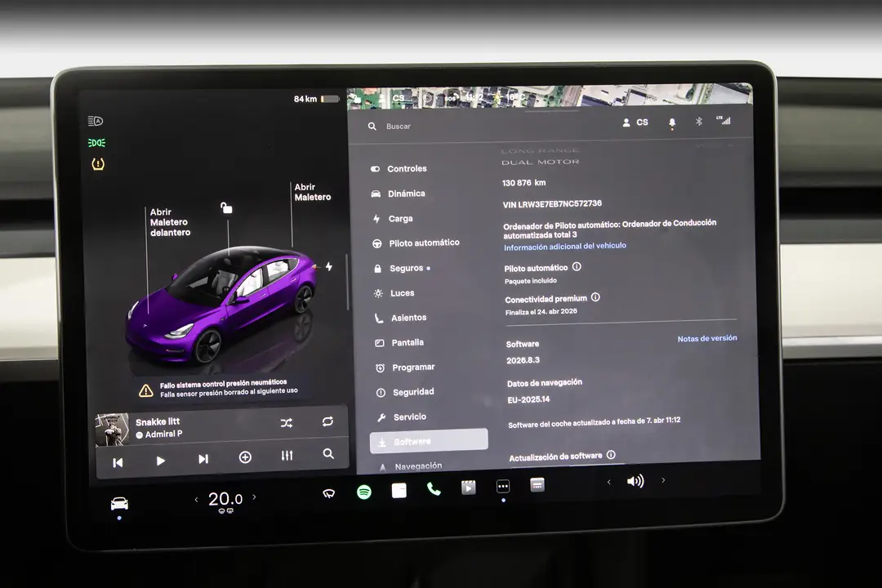Tap the tire pressure warning indicator
The width and height of the screenshot is (882, 588).
pyautogui.click(x=98, y=164)
